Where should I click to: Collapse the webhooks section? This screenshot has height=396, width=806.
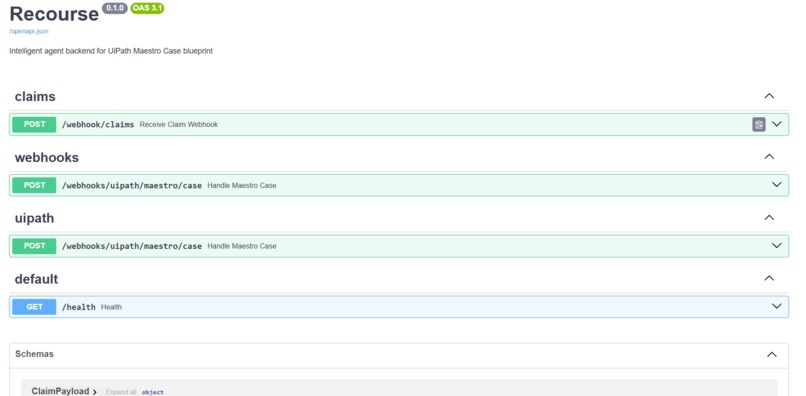[x=769, y=157]
